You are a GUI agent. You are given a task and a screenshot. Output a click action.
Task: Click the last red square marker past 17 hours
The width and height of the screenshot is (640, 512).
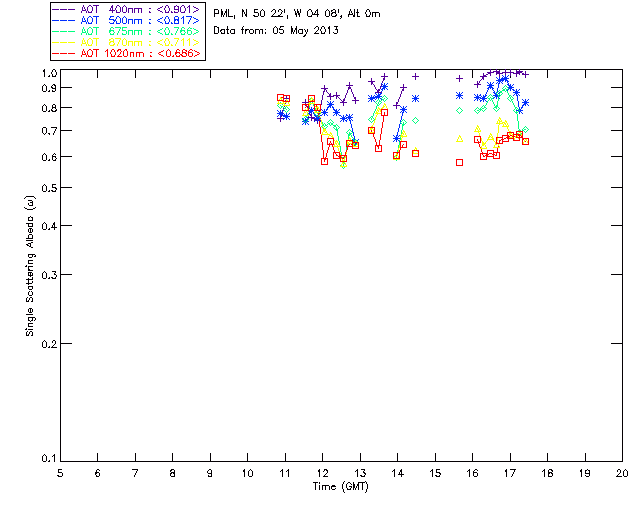pyautogui.click(x=526, y=141)
